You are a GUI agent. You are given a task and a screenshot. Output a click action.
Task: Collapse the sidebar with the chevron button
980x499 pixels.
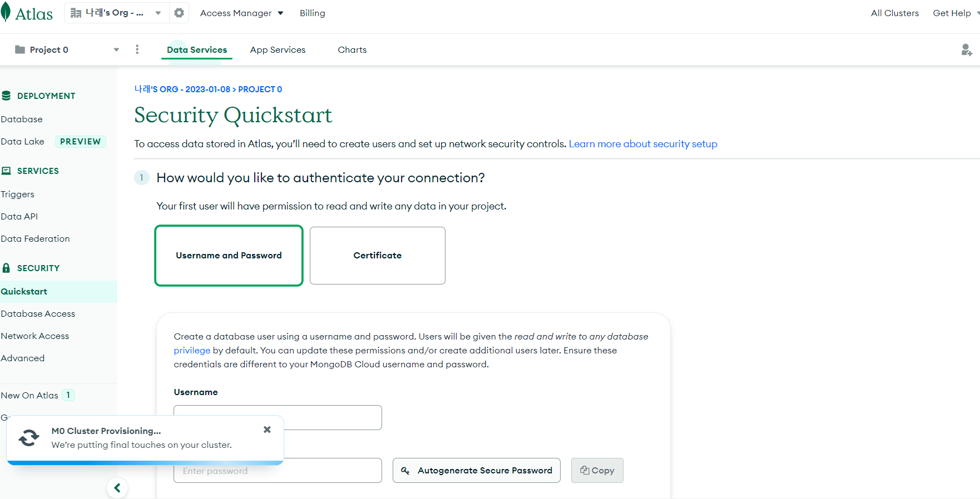(x=117, y=488)
